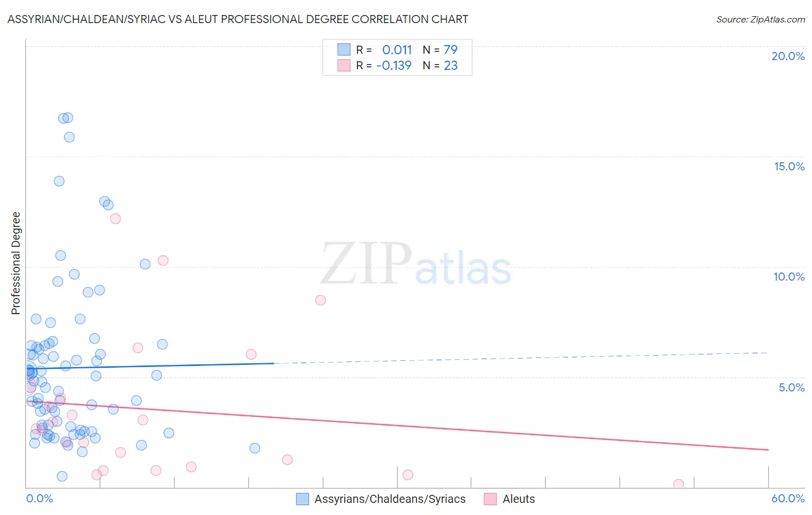Select the Assyrians/Chaldeans/Syriacs legend label
This screenshot has width=812, height=515.
pyautogui.click(x=390, y=499)
